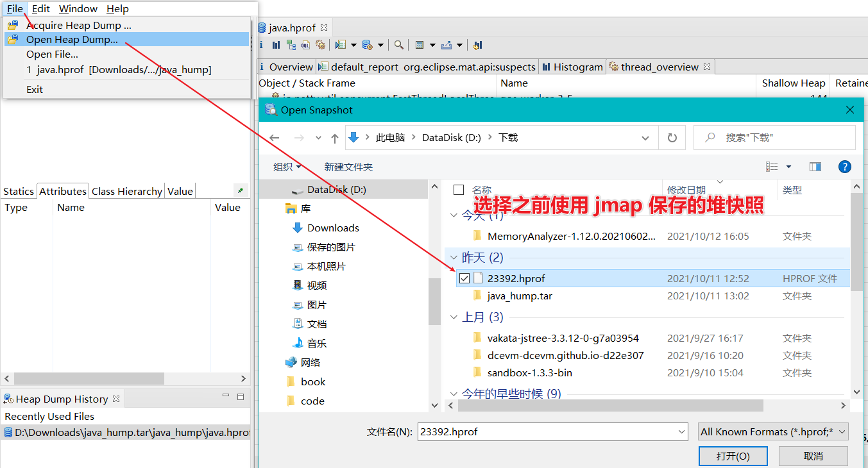Choose Open File... from File menu
This screenshot has width=868, height=468.
click(126, 54)
